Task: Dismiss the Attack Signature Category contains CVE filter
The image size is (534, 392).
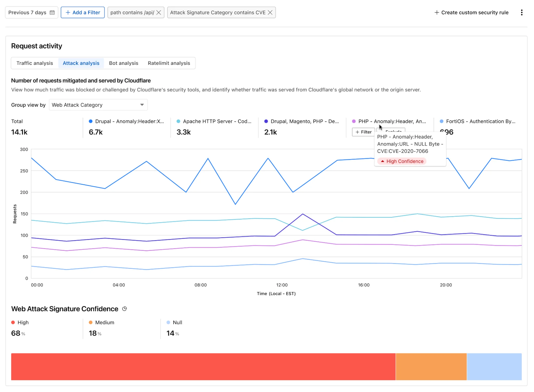Action: 270,12
